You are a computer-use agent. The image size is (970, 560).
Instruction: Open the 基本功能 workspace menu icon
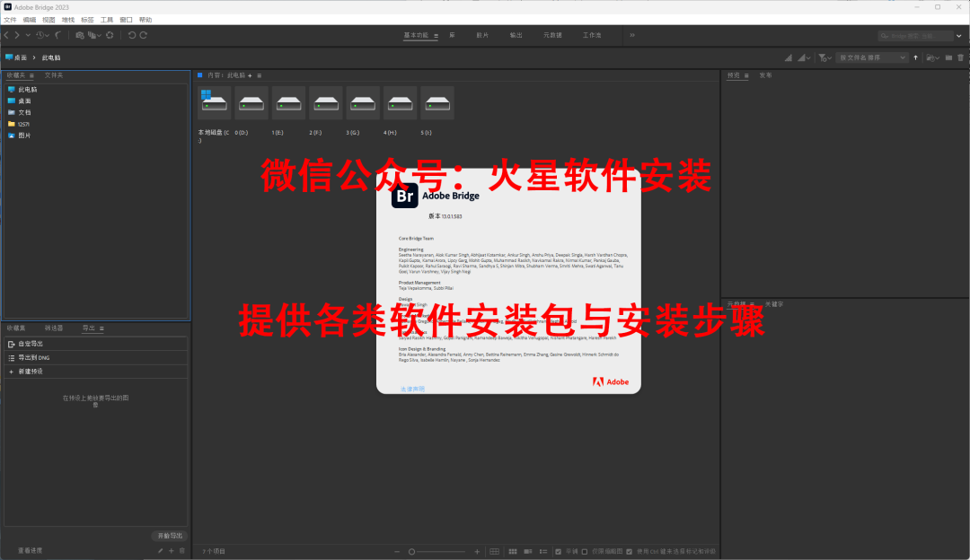point(436,36)
